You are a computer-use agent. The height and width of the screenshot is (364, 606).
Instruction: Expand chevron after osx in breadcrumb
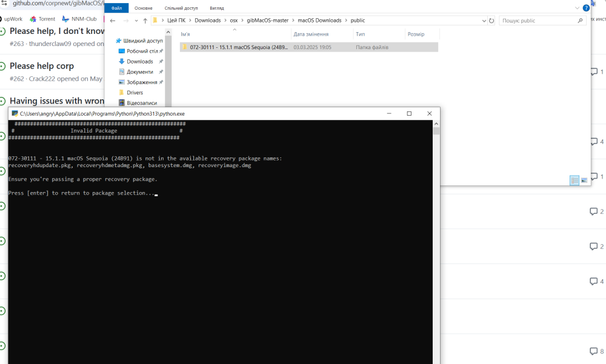coord(242,21)
